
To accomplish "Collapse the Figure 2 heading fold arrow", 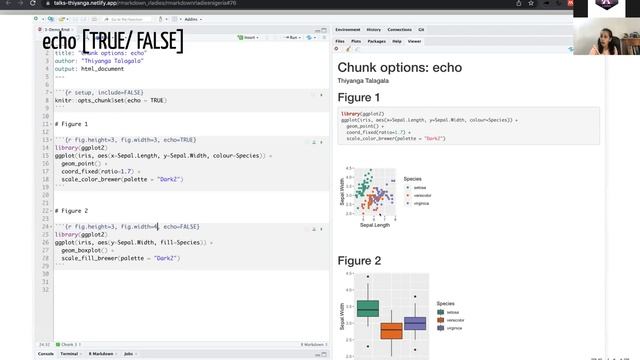I will (51, 211).
